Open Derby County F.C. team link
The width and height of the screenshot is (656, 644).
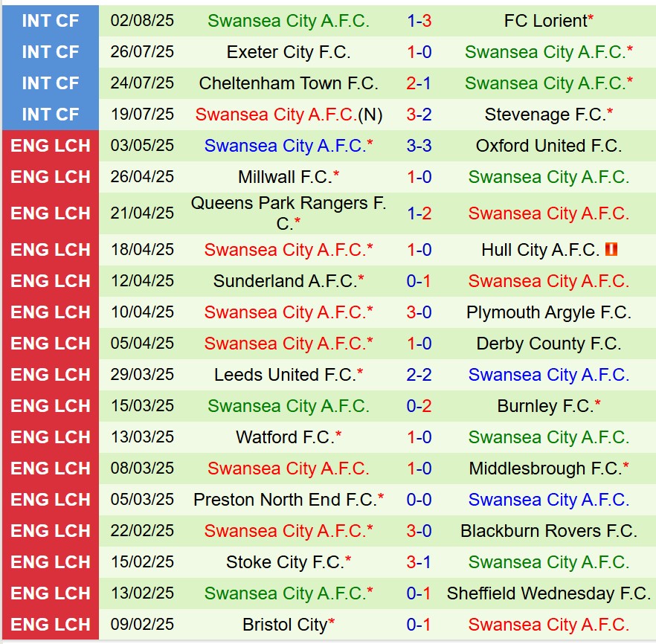coord(548,344)
